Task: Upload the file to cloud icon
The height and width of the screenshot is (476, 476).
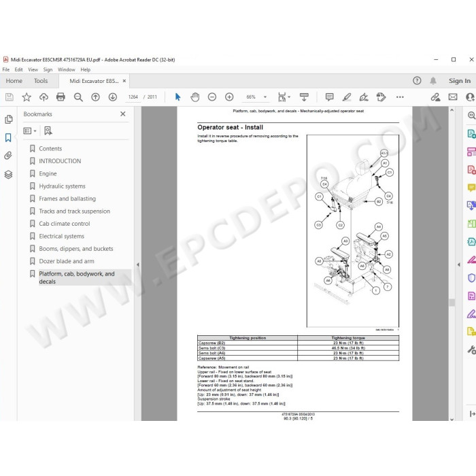Action: click(x=44, y=97)
